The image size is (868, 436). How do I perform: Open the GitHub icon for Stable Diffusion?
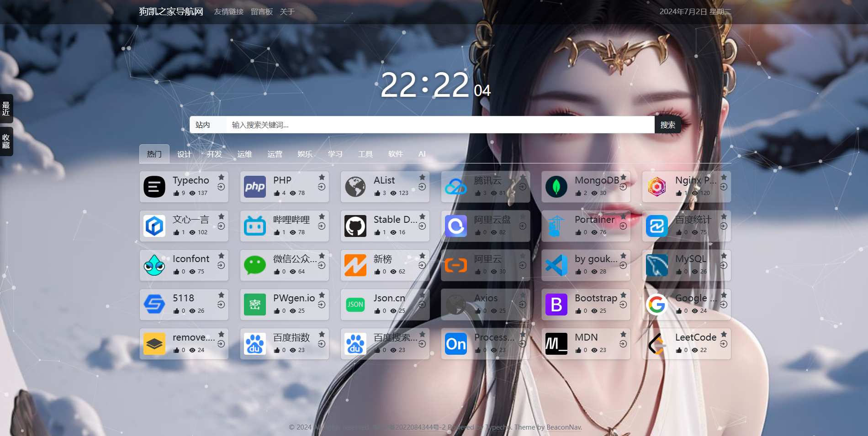pos(355,226)
